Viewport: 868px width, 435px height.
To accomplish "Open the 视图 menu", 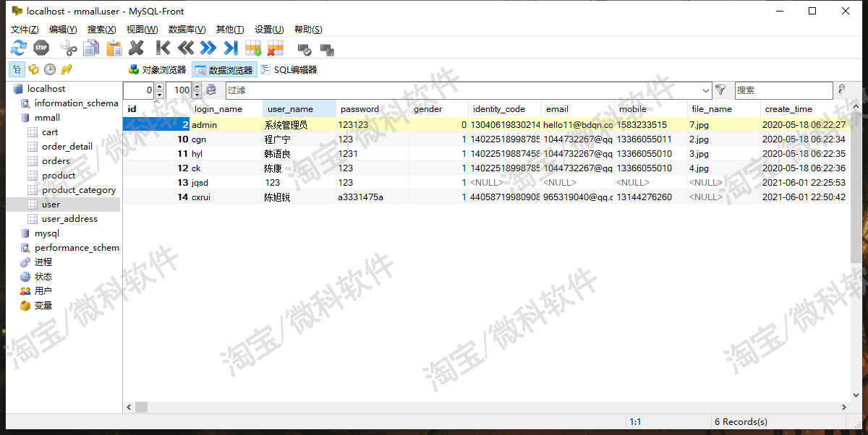I will point(142,30).
